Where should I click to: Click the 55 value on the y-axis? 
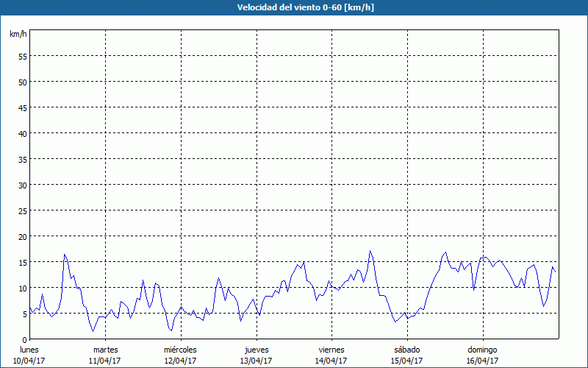coord(22,56)
